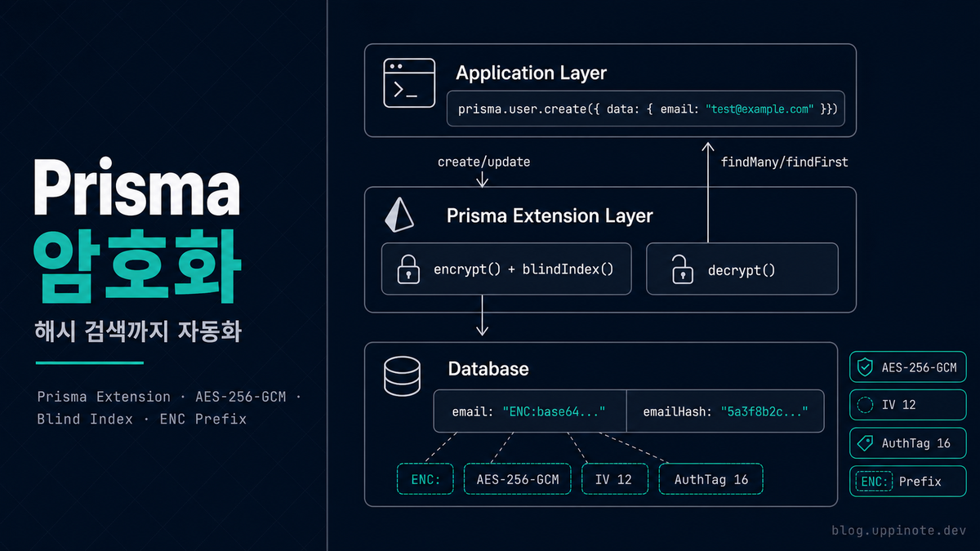Click the Application Layer heading
Image resolution: width=980 pixels, height=551 pixels.
pyautogui.click(x=532, y=73)
